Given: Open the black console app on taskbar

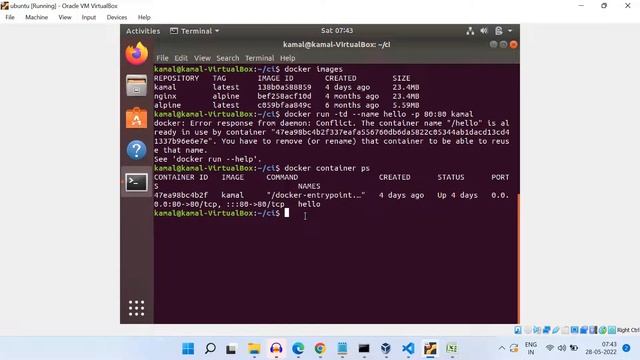Looking at the screenshot, I should [x=364, y=349].
